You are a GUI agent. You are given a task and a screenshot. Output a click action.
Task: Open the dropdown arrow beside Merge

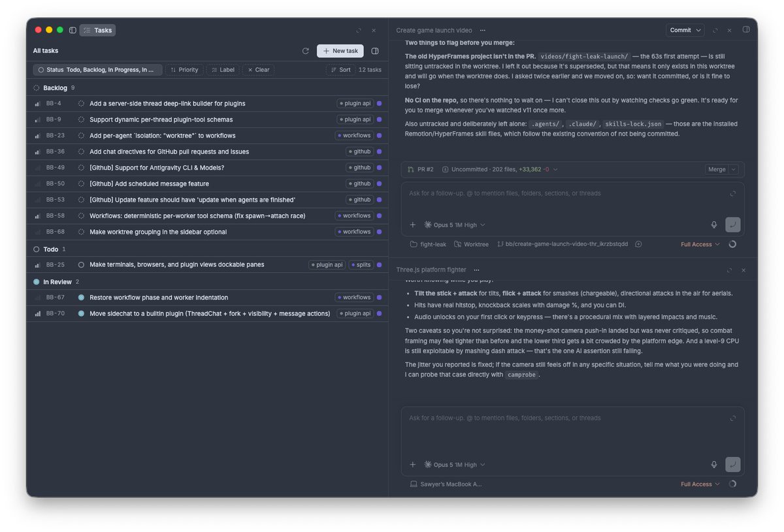coord(734,169)
